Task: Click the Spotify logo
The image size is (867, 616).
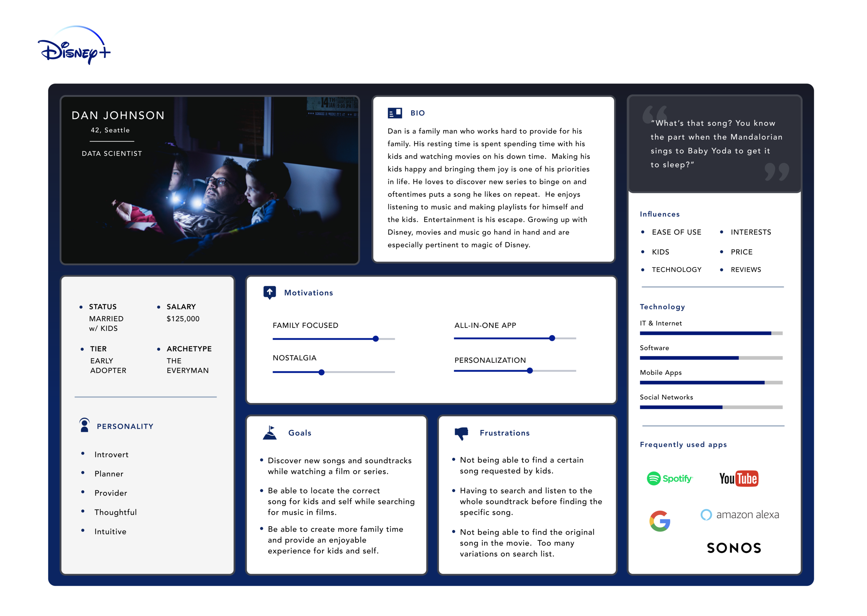Action: tap(669, 479)
